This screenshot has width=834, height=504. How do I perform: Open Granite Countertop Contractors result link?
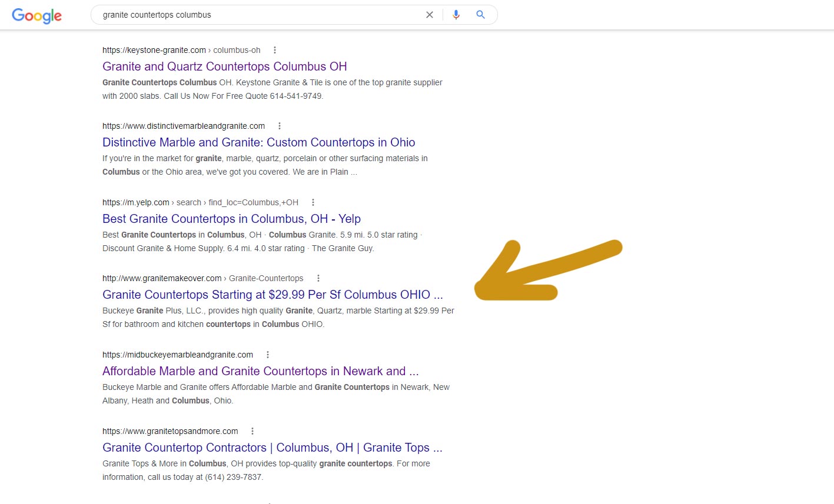click(x=273, y=448)
